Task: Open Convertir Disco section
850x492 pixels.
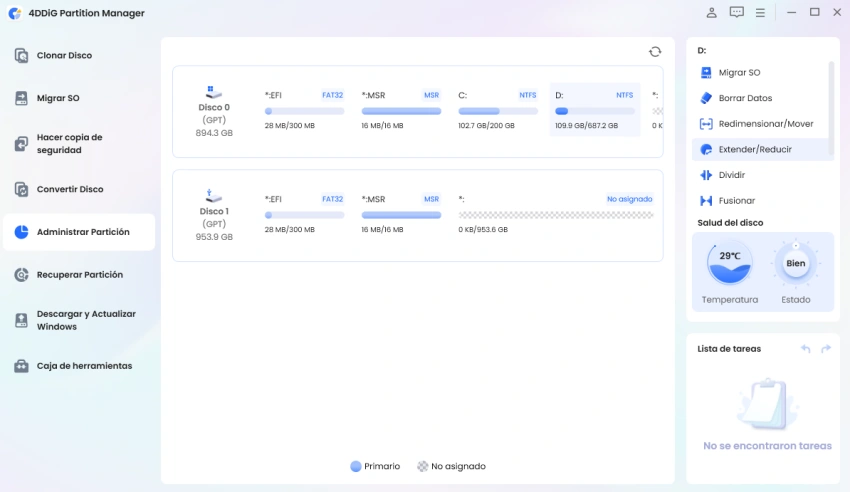Action: pyautogui.click(x=79, y=189)
